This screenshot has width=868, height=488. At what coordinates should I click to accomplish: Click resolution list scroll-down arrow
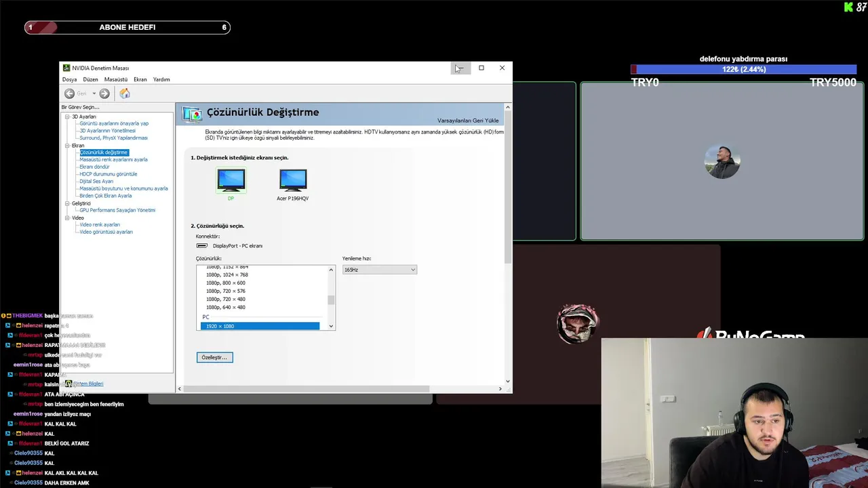[x=331, y=326]
